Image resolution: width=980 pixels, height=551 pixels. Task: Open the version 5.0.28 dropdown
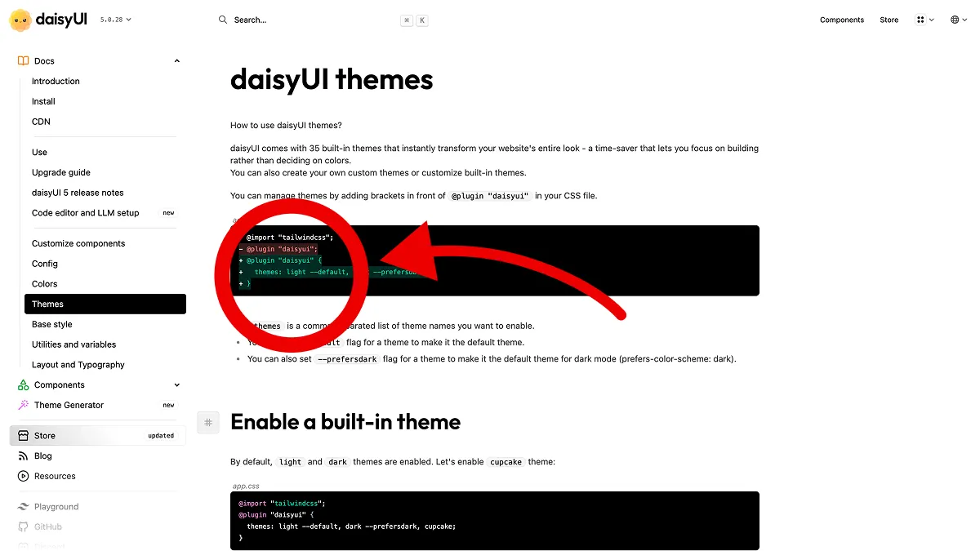click(115, 19)
